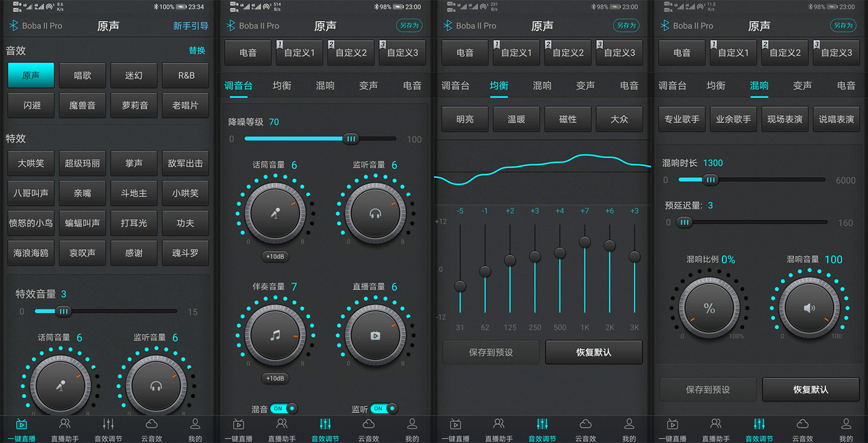Tap 保存到预设 on the 混响 screen
Screen dimensions: 868x443
(x=708, y=389)
